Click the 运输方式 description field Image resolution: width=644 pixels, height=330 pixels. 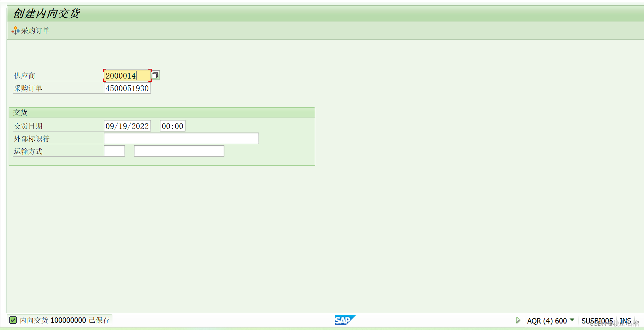tap(179, 151)
